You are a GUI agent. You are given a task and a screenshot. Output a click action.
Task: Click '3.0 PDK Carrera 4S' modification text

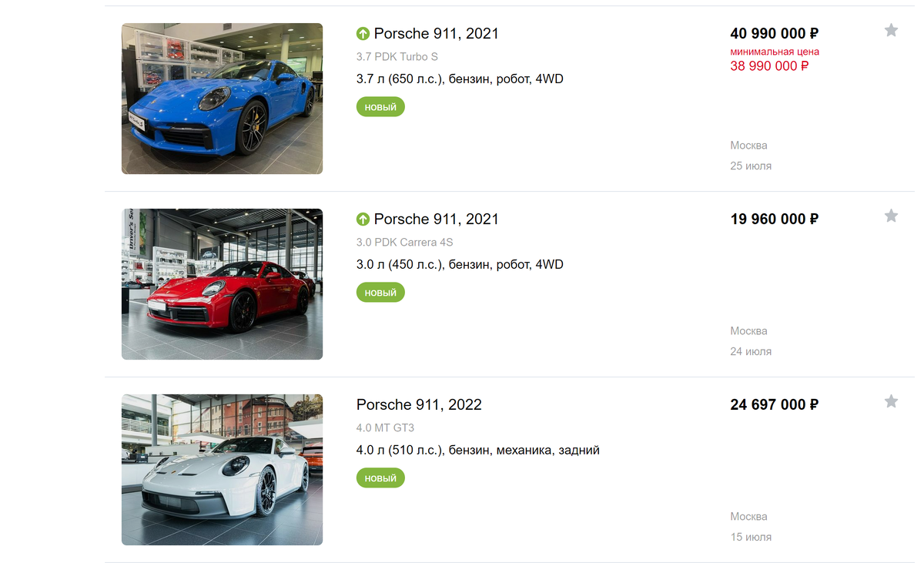(x=405, y=243)
